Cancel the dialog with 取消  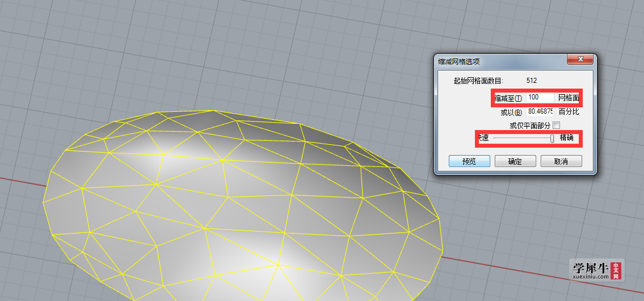click(561, 161)
